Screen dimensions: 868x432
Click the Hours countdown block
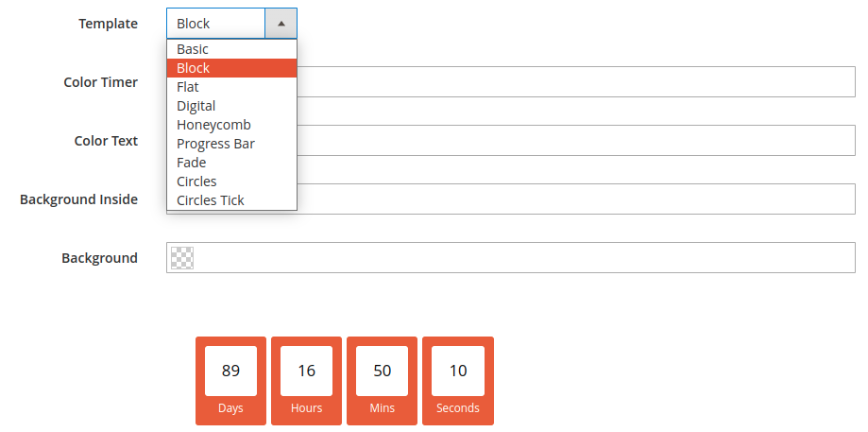click(x=306, y=381)
